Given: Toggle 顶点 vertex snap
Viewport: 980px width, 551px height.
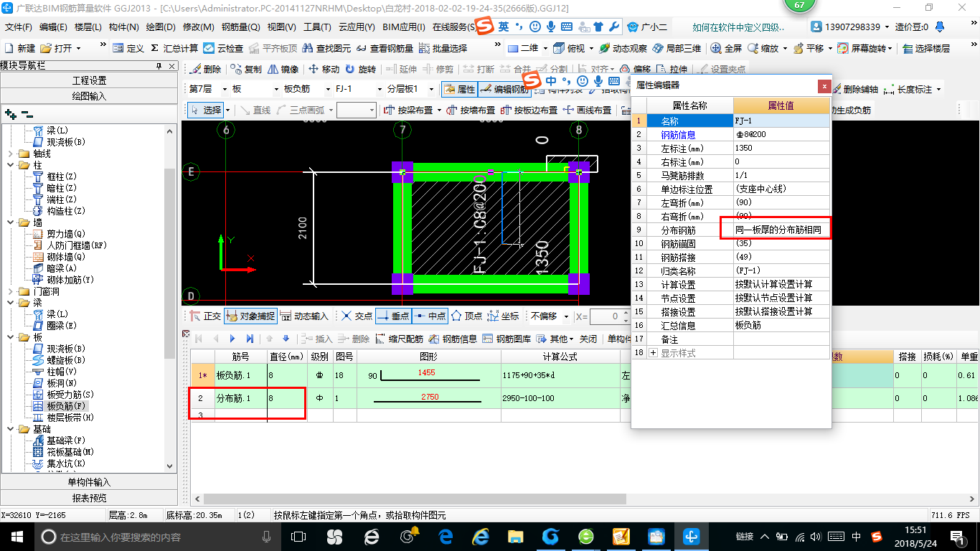Looking at the screenshot, I should (466, 316).
